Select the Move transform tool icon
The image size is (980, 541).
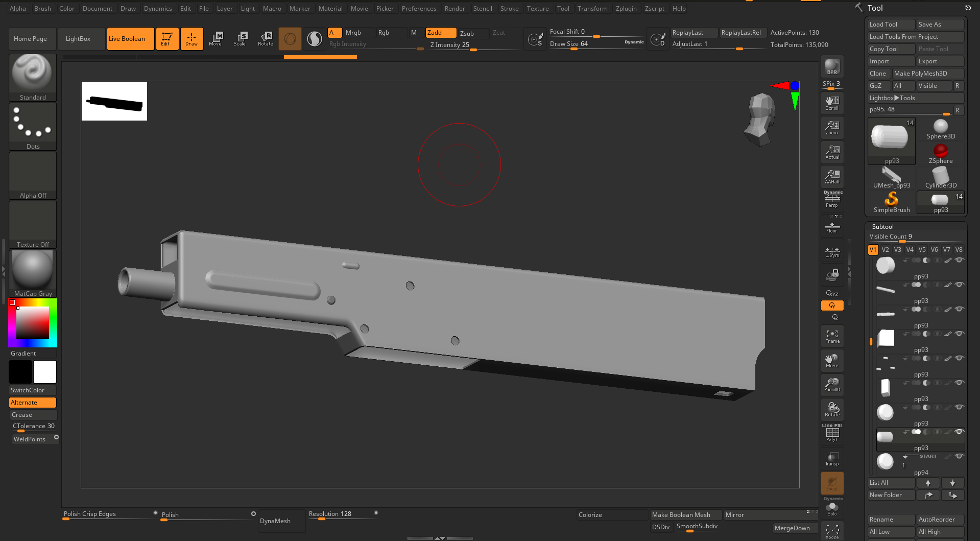tap(216, 38)
